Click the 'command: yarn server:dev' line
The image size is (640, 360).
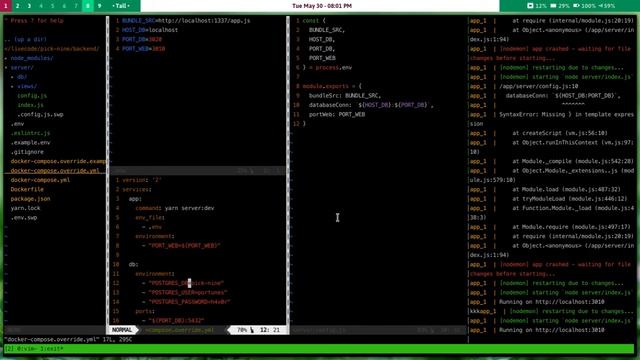coord(175,208)
